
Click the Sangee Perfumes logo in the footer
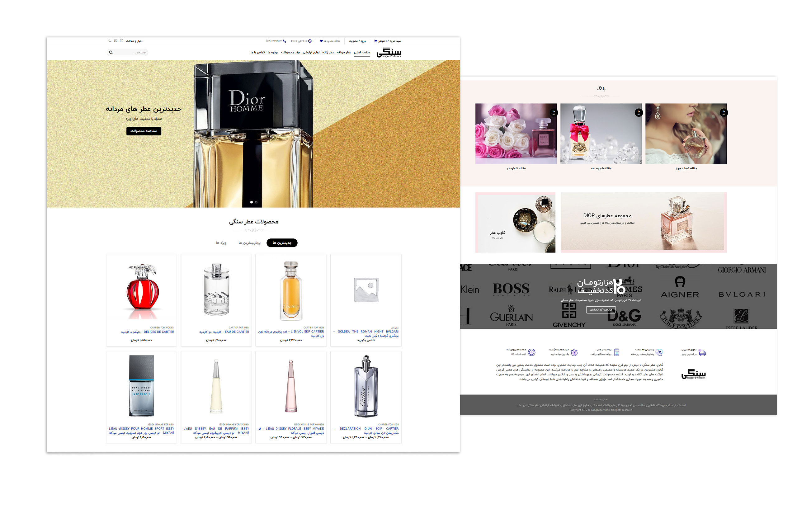click(x=694, y=374)
